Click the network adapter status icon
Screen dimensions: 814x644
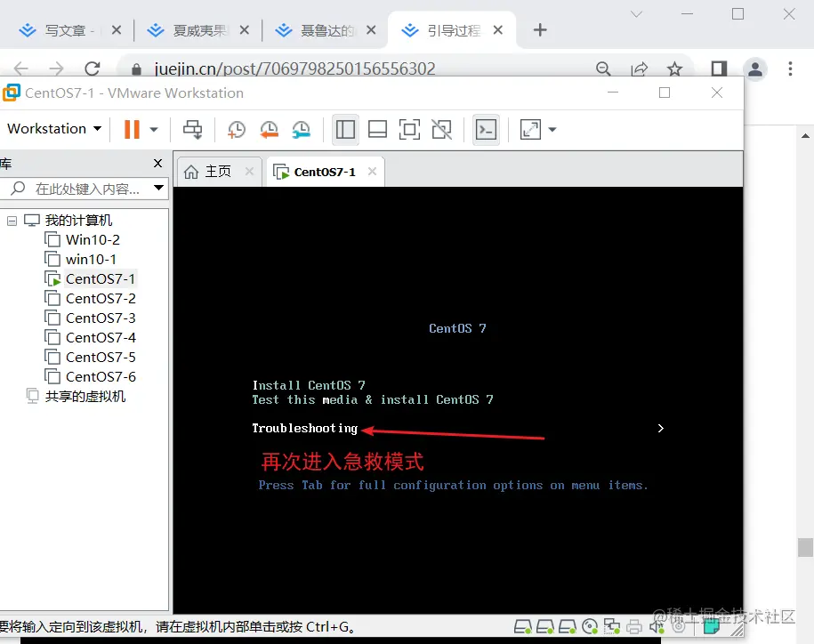(x=612, y=627)
